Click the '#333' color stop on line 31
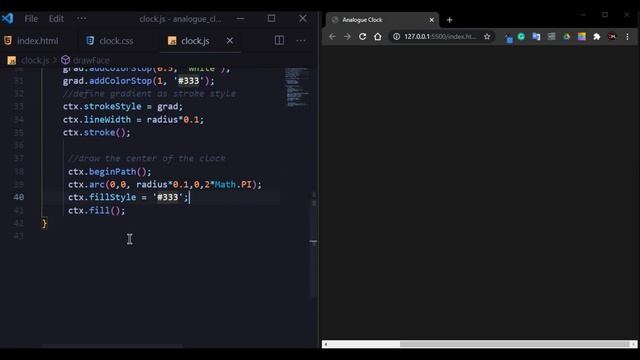This screenshot has width=640, height=360. tap(189, 81)
